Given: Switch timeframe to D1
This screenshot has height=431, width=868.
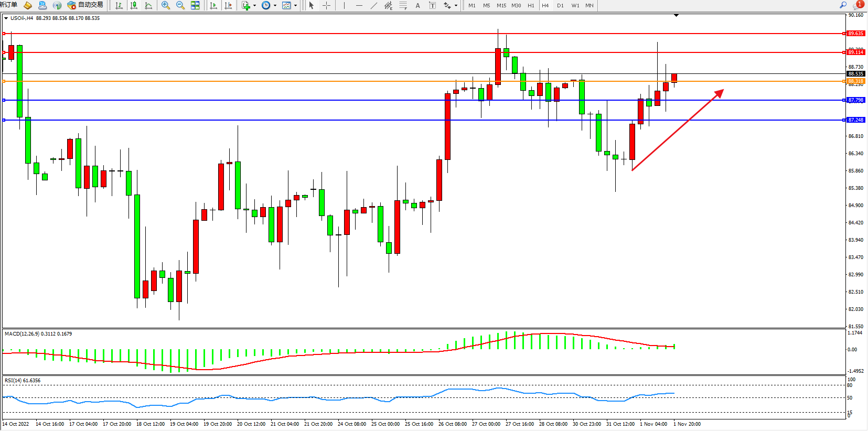Looking at the screenshot, I should (x=560, y=5).
